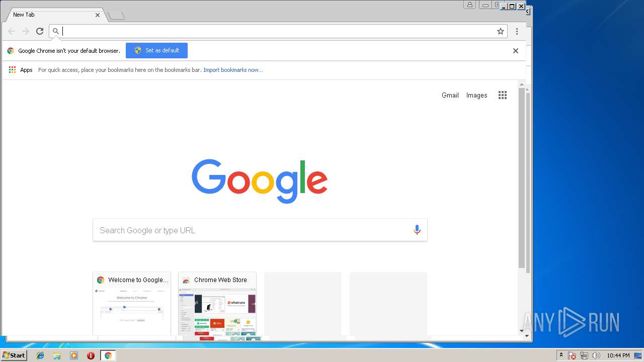
Task: Open a new tab with the new-tab button
Action: pos(116,16)
